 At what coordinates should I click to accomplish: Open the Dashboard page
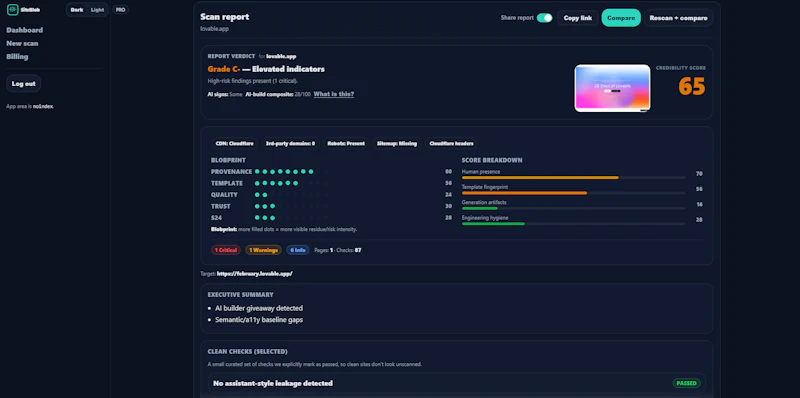[24, 30]
